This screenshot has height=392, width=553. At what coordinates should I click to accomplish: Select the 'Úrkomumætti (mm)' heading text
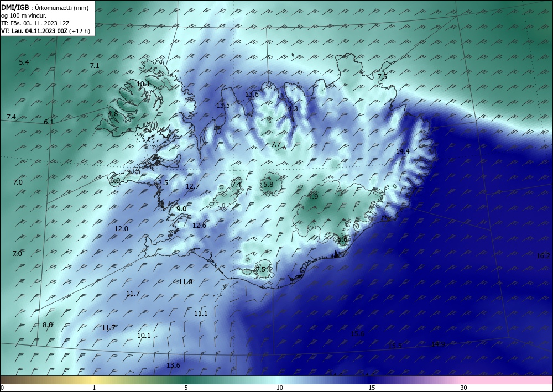62,8
